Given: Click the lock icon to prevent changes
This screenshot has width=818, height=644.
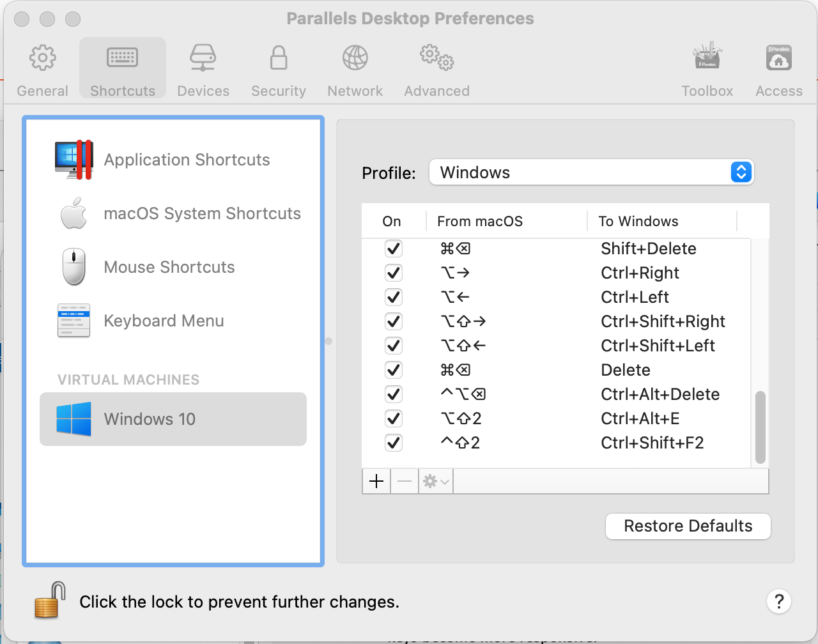Looking at the screenshot, I should point(50,601).
